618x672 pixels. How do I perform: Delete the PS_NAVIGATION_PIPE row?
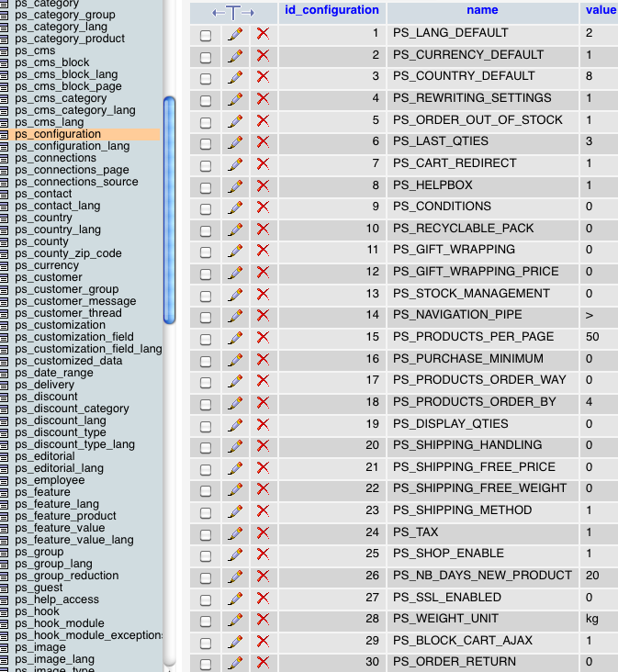pyautogui.click(x=264, y=316)
